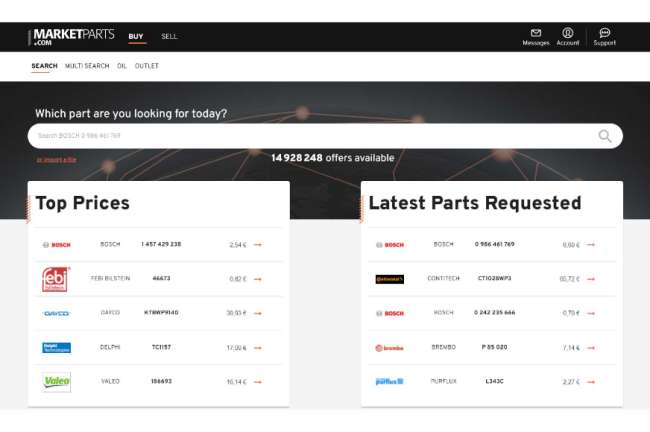This screenshot has height=432, width=650.
Task: Select the BUY tab
Action: (136, 37)
